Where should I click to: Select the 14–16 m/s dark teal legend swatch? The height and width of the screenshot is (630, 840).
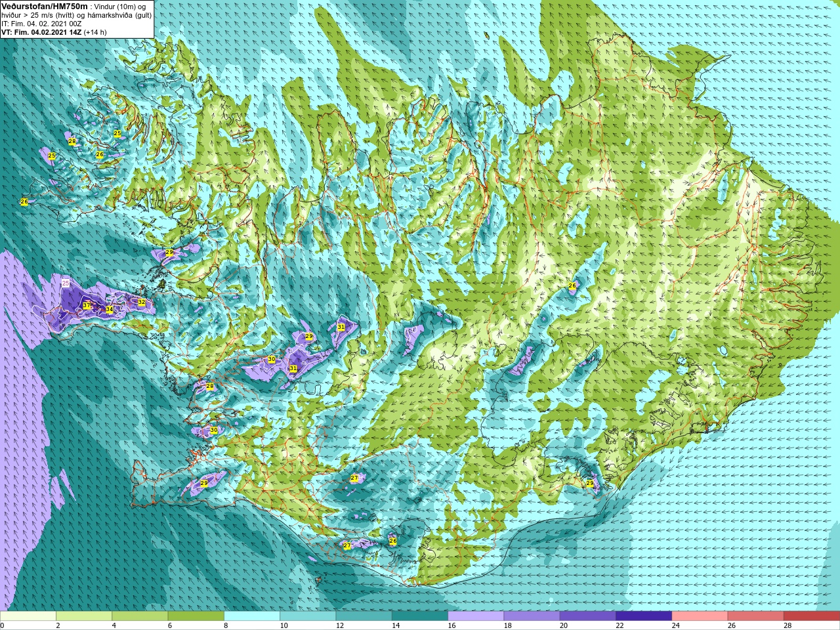click(420, 616)
